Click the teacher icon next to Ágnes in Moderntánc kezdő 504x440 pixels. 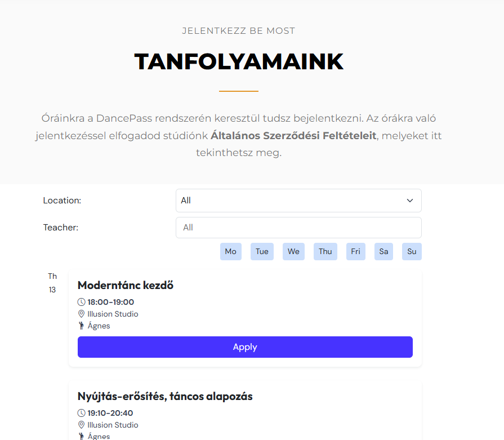tap(82, 326)
